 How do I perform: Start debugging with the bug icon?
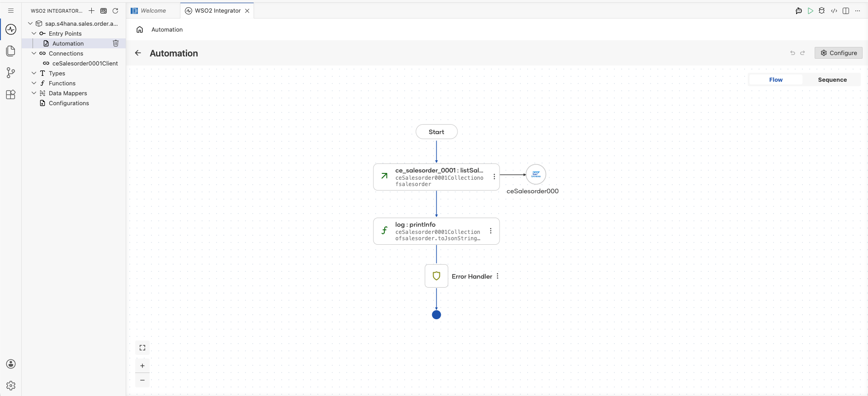822,10
